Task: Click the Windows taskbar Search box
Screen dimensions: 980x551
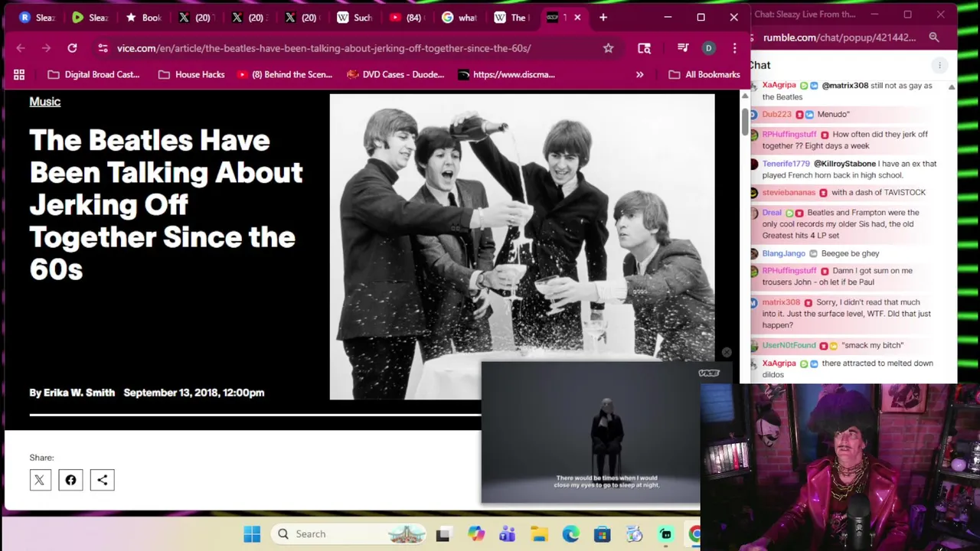Action: (x=349, y=534)
